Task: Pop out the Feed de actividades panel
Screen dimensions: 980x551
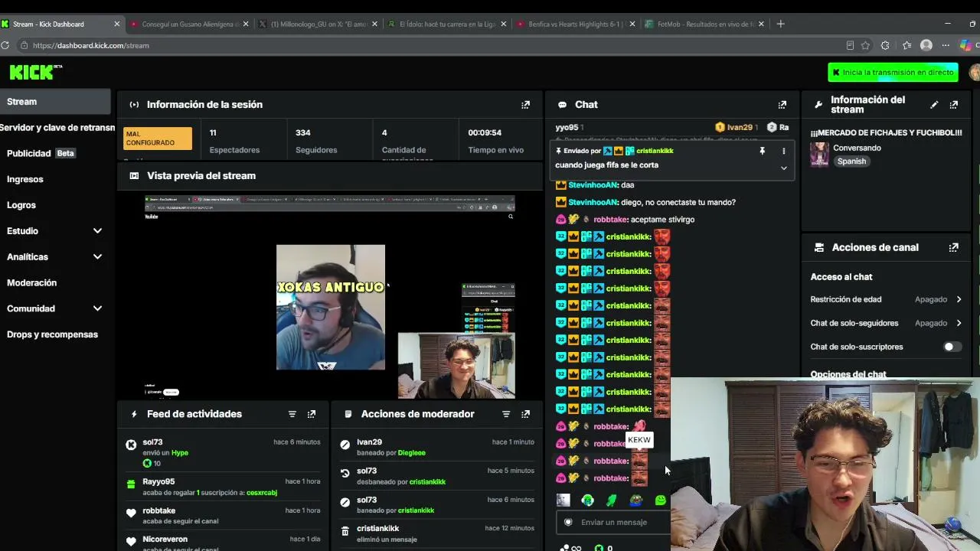Action: pyautogui.click(x=311, y=414)
